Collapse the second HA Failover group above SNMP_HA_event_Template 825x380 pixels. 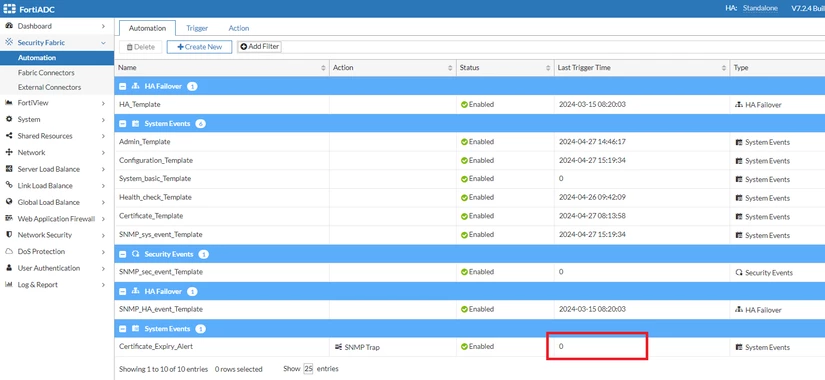pyautogui.click(x=123, y=292)
